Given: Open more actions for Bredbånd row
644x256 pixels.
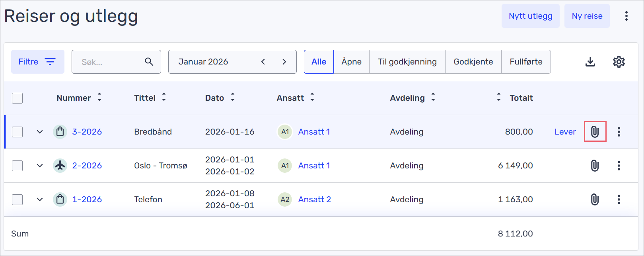Looking at the screenshot, I should (x=619, y=132).
